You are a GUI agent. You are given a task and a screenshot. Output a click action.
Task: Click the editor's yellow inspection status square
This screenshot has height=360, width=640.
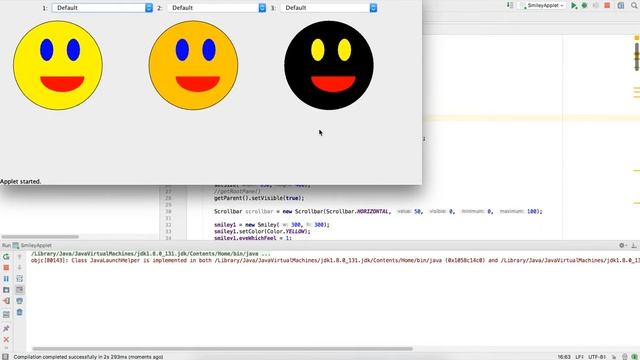(x=636, y=38)
